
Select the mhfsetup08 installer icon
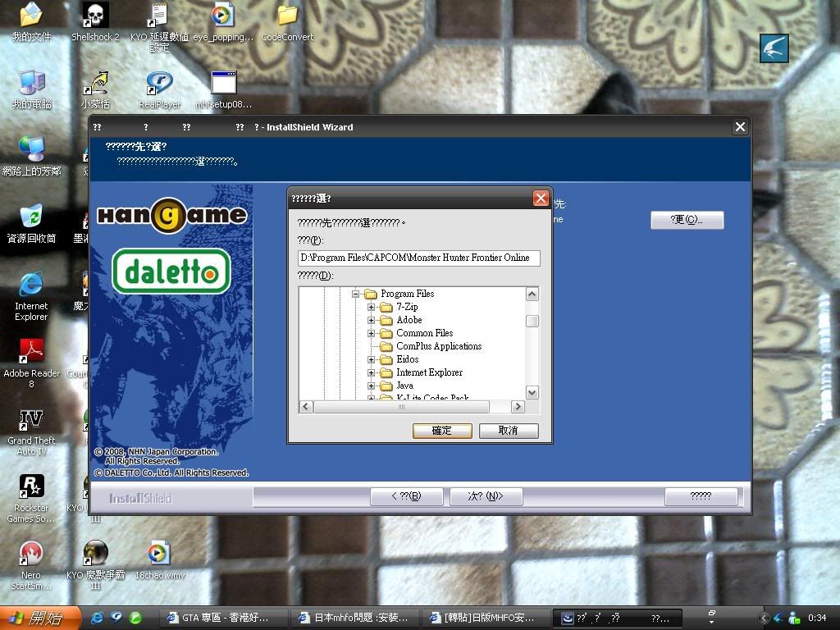tap(223, 89)
